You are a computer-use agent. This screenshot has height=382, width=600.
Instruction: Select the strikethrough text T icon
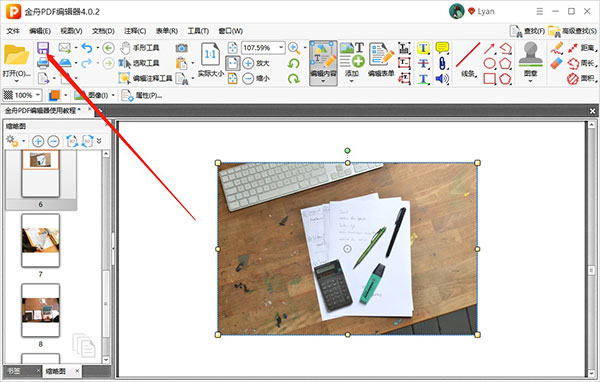[423, 63]
